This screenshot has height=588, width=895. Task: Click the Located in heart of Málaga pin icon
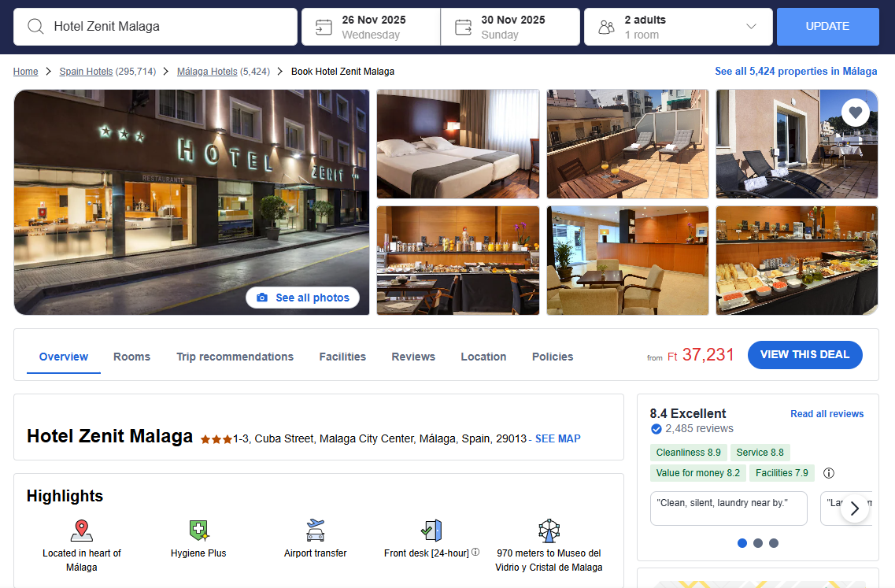[82, 531]
